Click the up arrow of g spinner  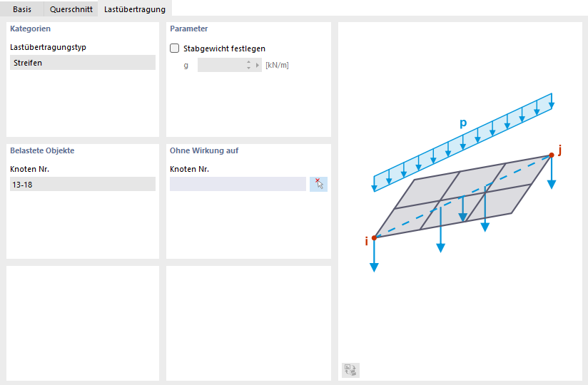click(x=248, y=62)
